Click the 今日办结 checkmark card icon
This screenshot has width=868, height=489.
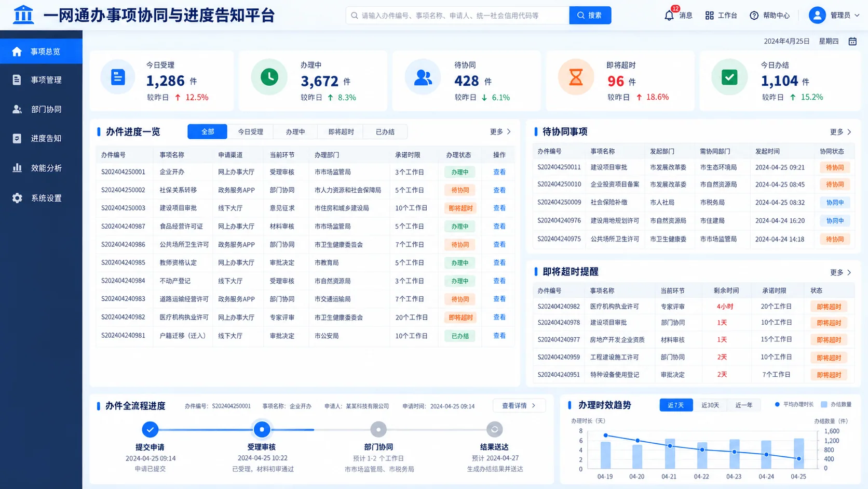(729, 77)
